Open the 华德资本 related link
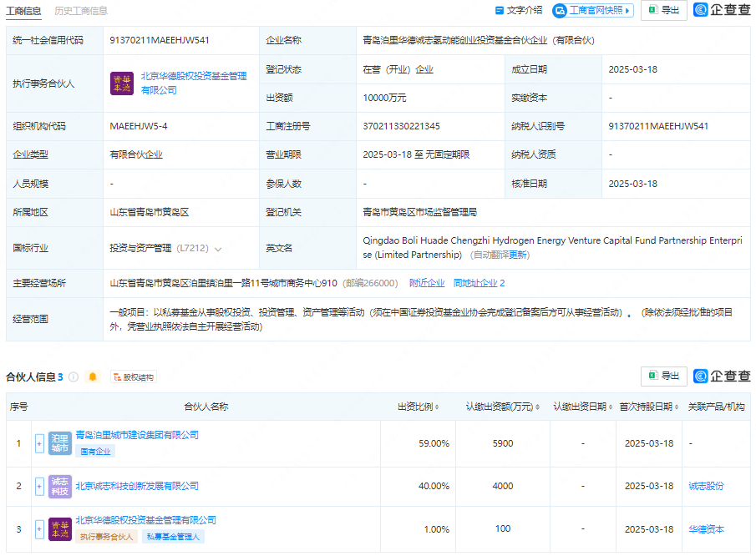756x556 pixels. pos(707,529)
